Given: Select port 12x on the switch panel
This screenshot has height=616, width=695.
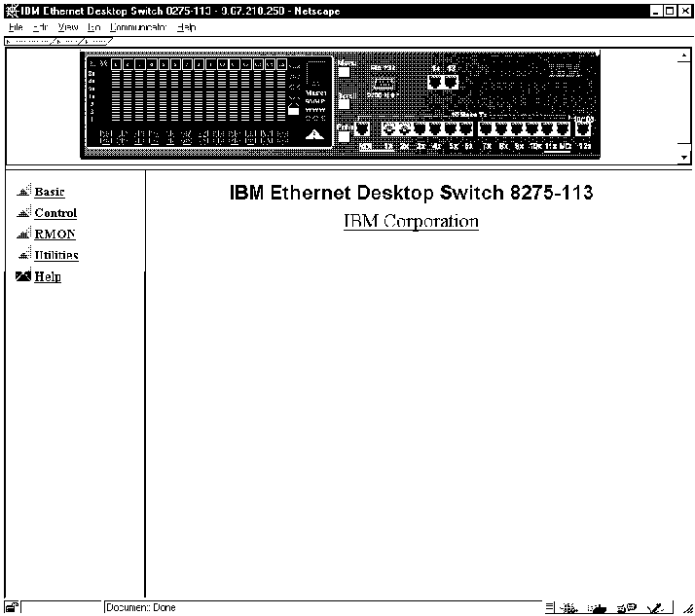Looking at the screenshot, I should click(x=583, y=129).
